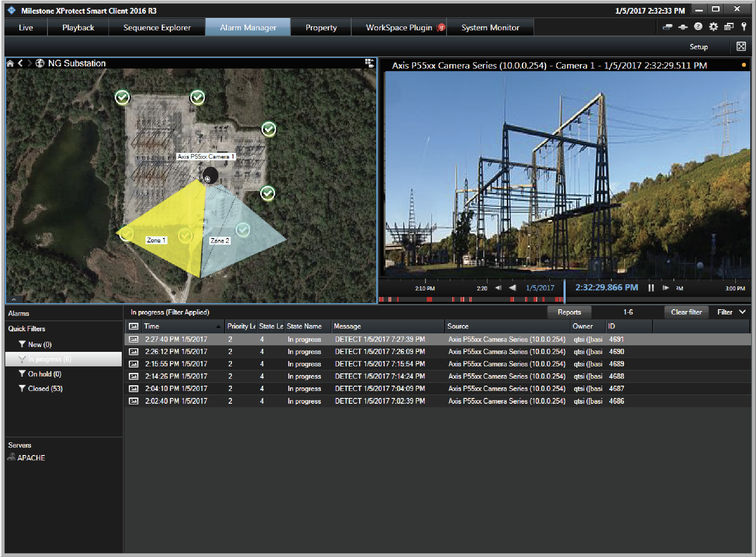Sort by State Name column header

click(x=307, y=326)
